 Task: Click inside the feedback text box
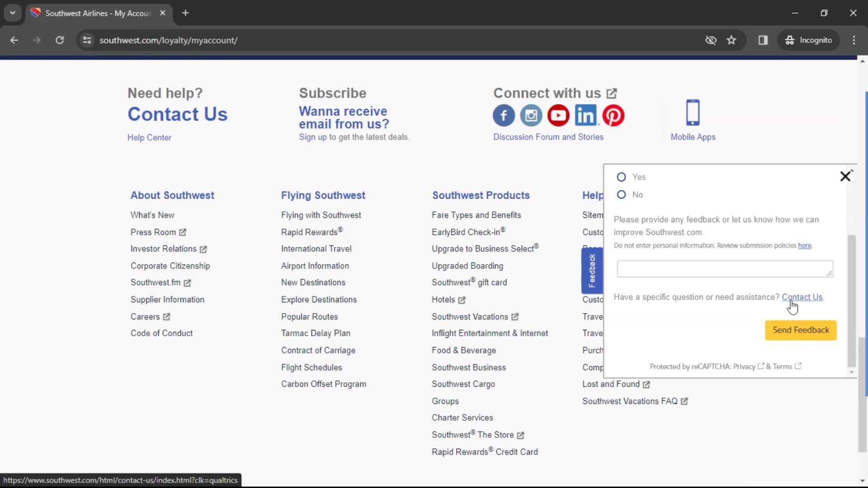click(x=725, y=269)
